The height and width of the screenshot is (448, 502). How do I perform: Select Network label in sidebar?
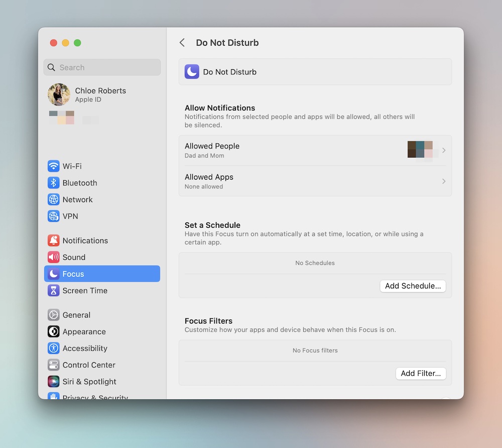pos(77,199)
